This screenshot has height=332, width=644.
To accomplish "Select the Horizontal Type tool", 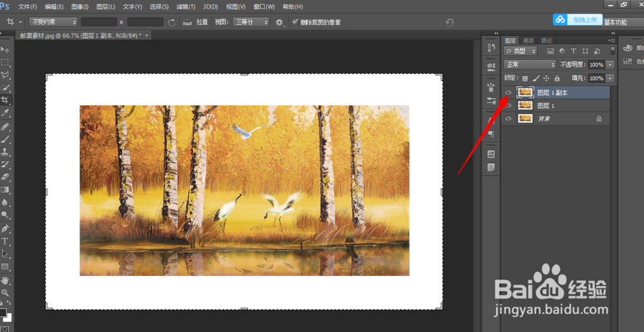I will pos(5,241).
